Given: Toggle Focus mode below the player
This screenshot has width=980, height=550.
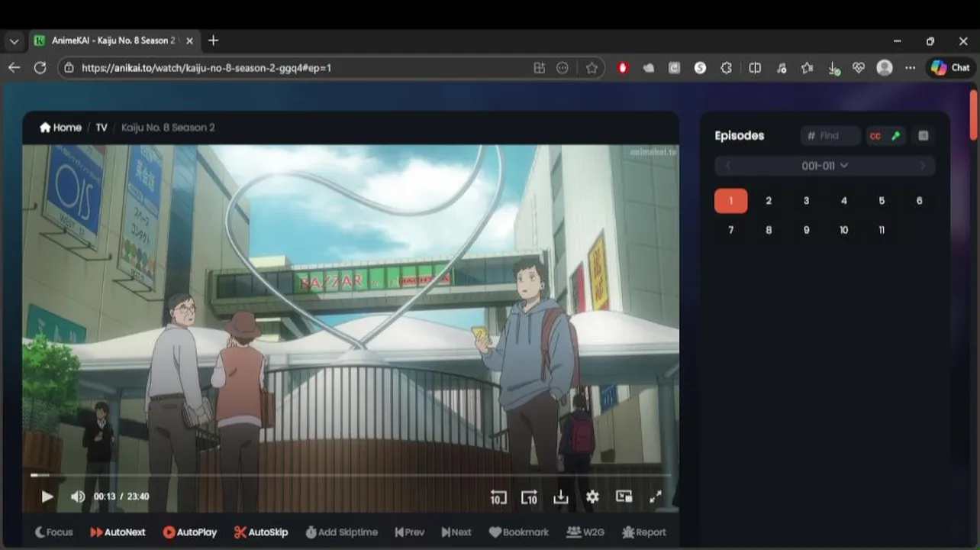Looking at the screenshot, I should pos(54,532).
